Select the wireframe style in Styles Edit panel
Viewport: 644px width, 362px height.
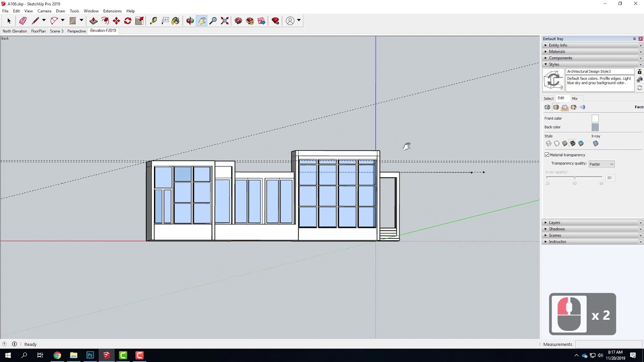pos(548,143)
